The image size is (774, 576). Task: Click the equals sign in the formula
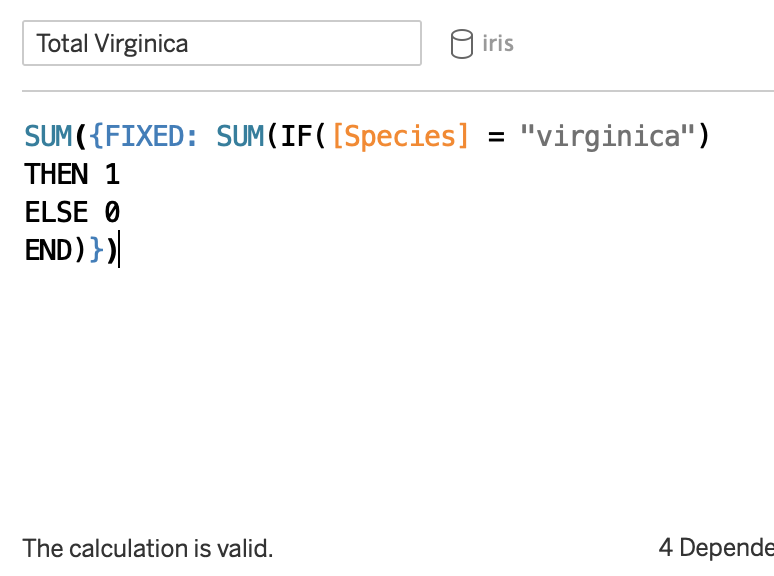(495, 136)
